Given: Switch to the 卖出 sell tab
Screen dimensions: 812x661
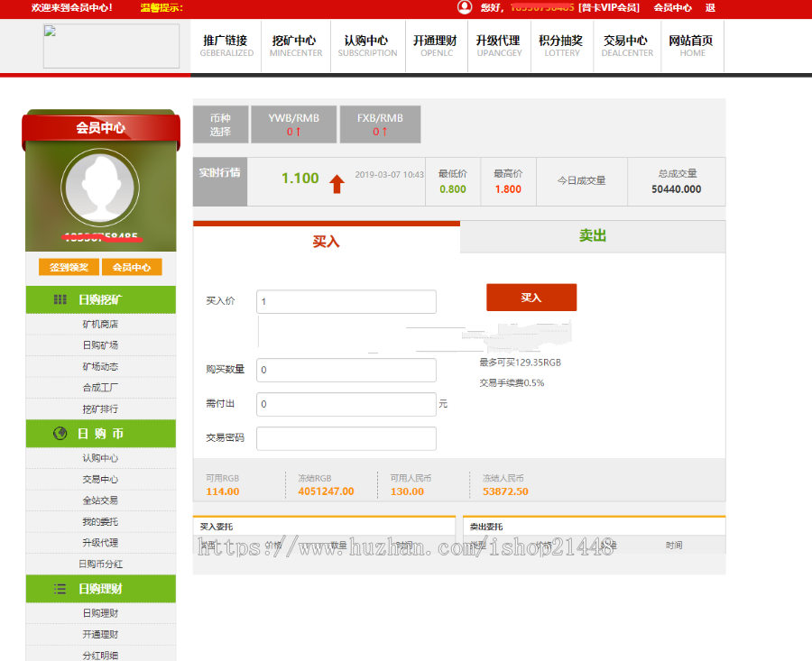Looking at the screenshot, I should coord(592,237).
